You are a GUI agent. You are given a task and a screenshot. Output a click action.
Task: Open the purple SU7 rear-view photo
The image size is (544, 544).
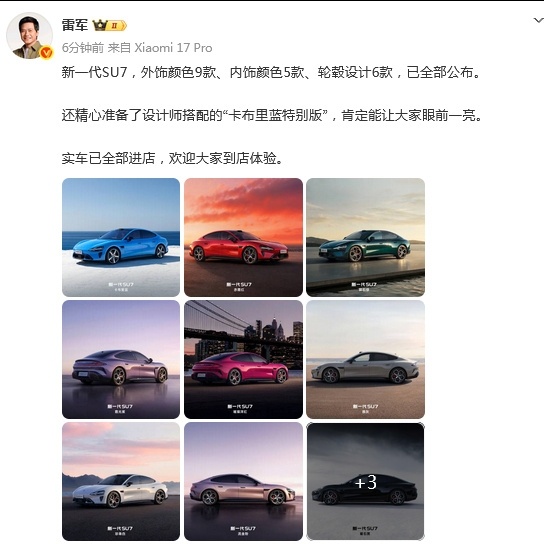tap(121, 359)
